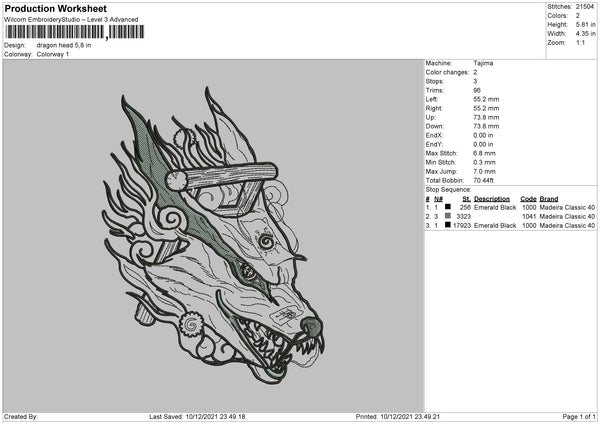Select the 'Production Worksheet' title text
The height and width of the screenshot is (424, 600).
click(x=56, y=8)
